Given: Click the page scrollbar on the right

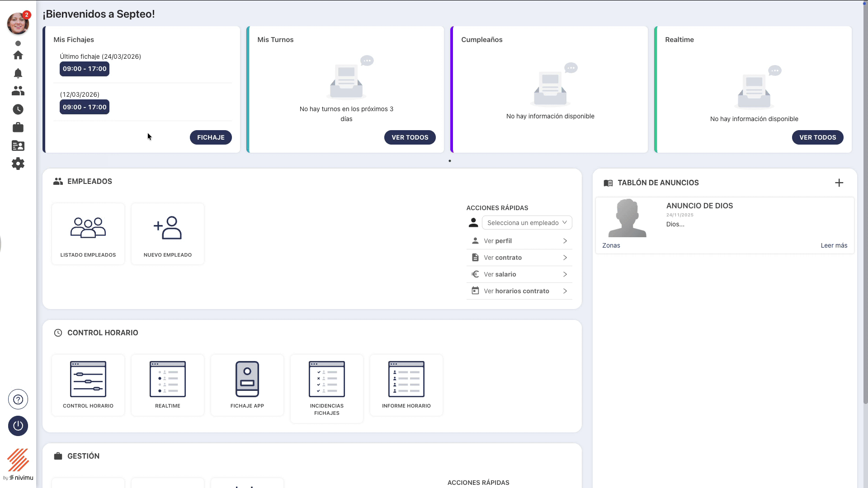Looking at the screenshot, I should coord(865,203).
